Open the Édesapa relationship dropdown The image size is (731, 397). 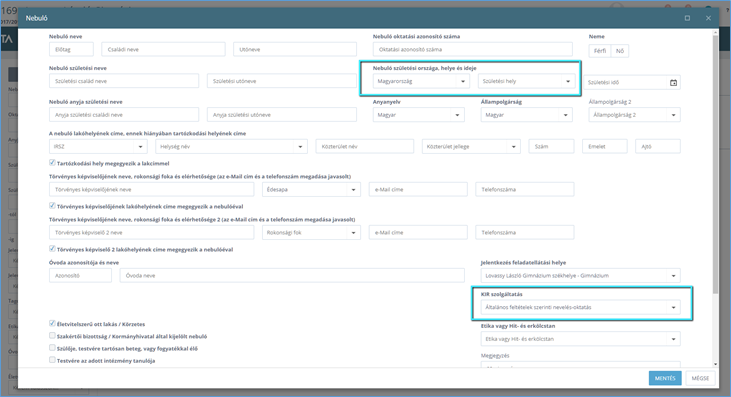[311, 190]
